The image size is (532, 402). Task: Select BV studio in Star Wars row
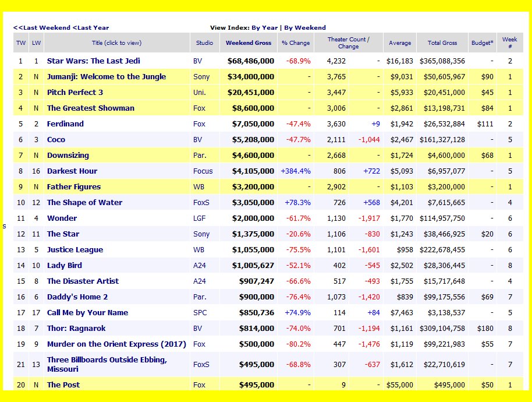coord(197,61)
